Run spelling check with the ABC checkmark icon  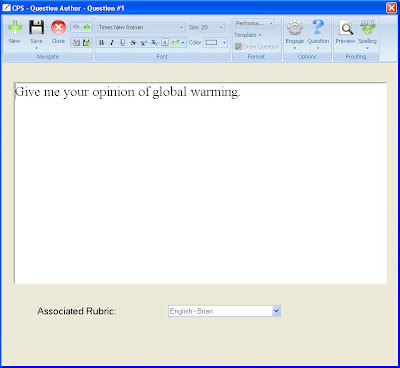coord(367,27)
